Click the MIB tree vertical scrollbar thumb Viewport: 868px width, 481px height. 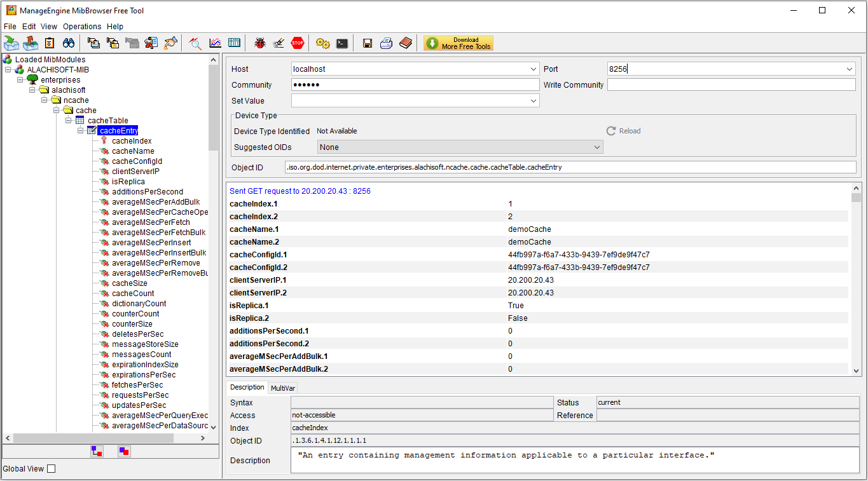click(x=214, y=107)
